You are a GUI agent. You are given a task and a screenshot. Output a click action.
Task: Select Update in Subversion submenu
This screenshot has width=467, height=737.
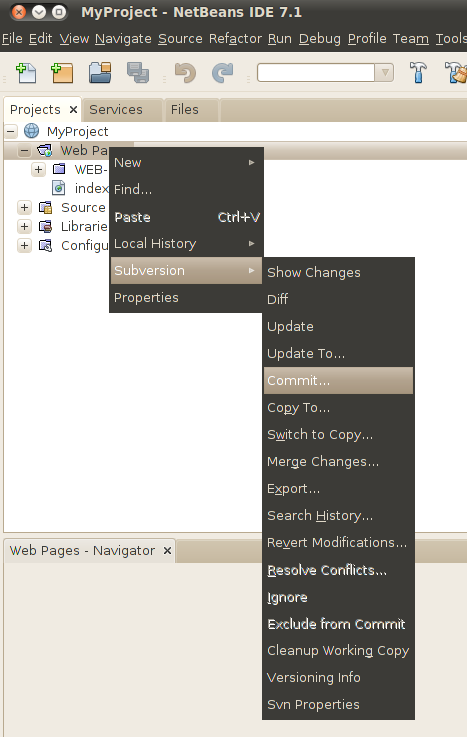point(338,327)
